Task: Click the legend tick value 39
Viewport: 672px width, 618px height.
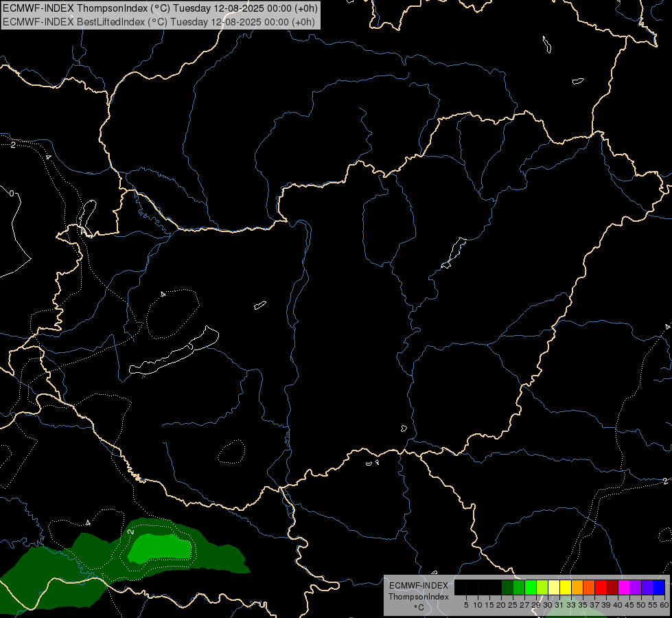Action: [606, 605]
